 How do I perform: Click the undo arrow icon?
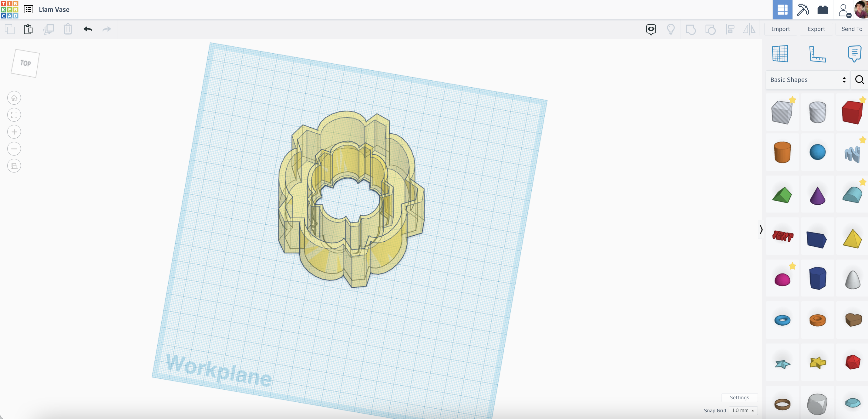click(x=88, y=29)
